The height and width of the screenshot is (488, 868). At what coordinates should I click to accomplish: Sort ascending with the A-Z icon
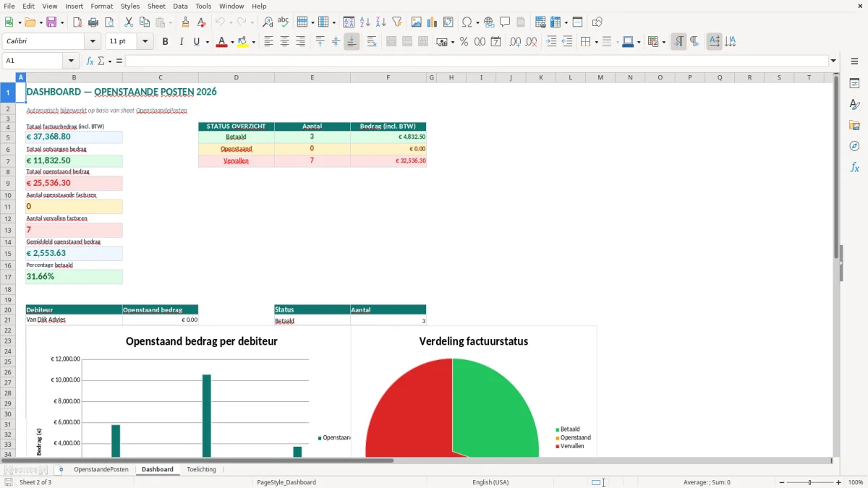365,22
